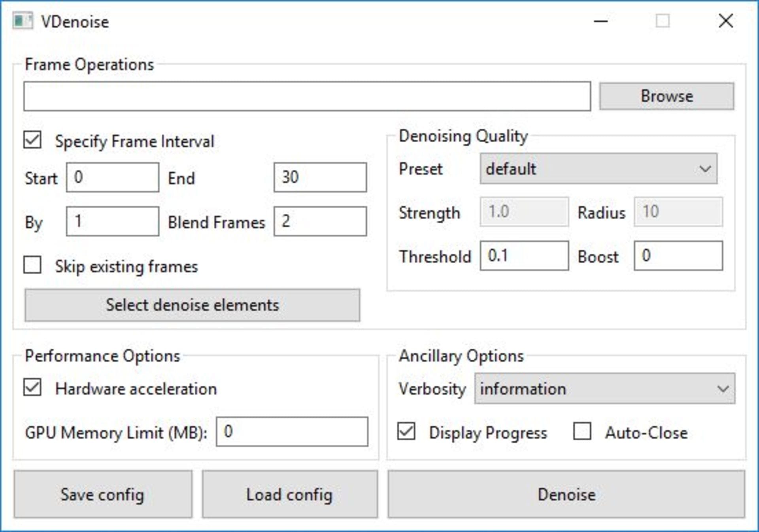The height and width of the screenshot is (532, 759).
Task: Click the Boost input field
Action: pyautogui.click(x=678, y=256)
